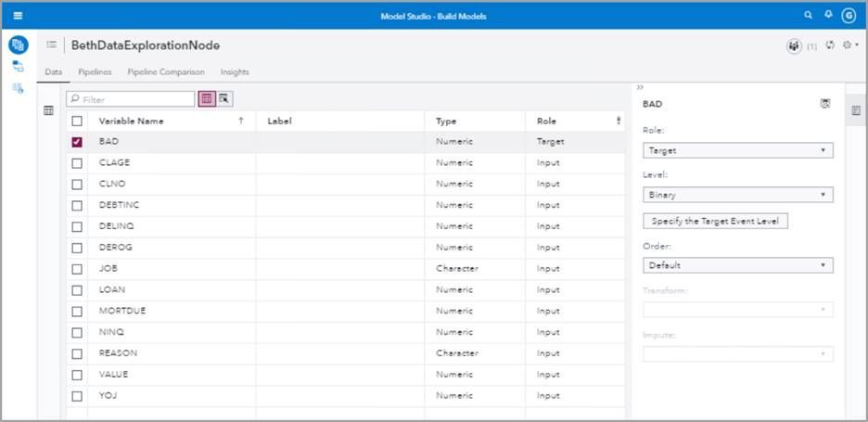Open the hamburger menu in blue header

coord(18,16)
